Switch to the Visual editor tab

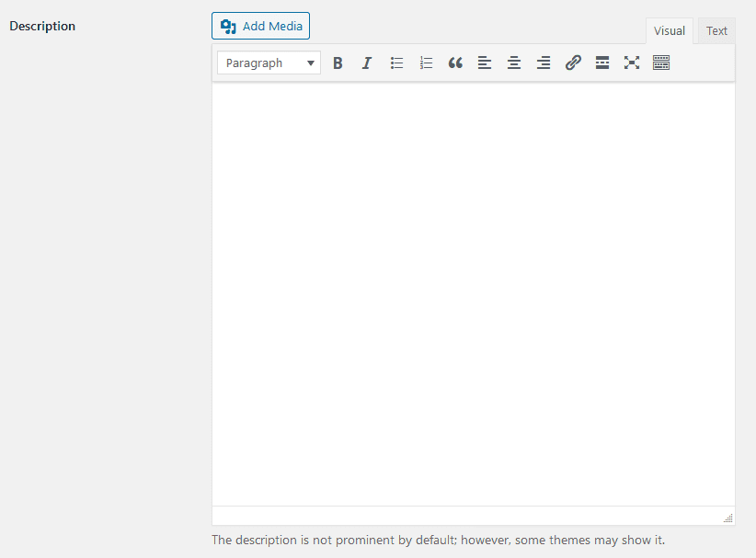click(669, 31)
